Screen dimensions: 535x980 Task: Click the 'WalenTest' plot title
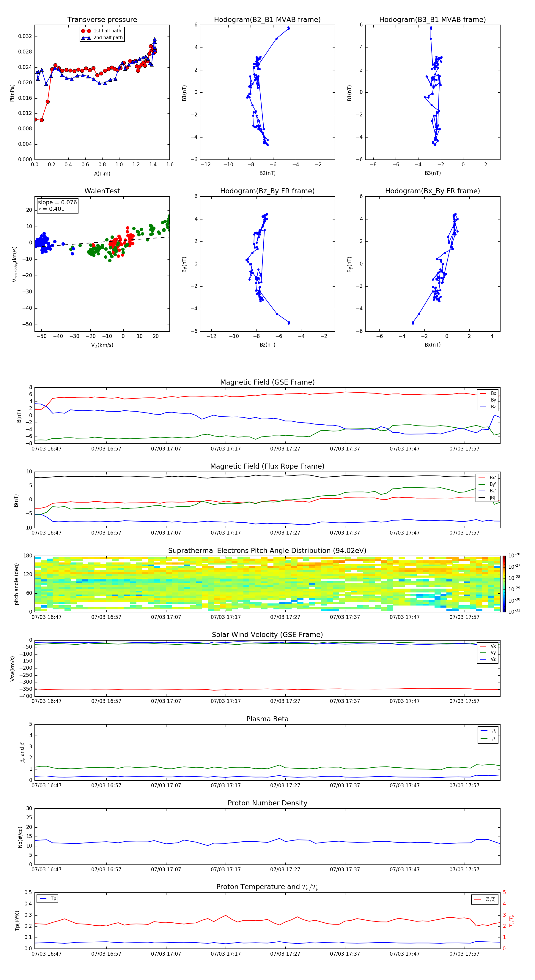102,191
